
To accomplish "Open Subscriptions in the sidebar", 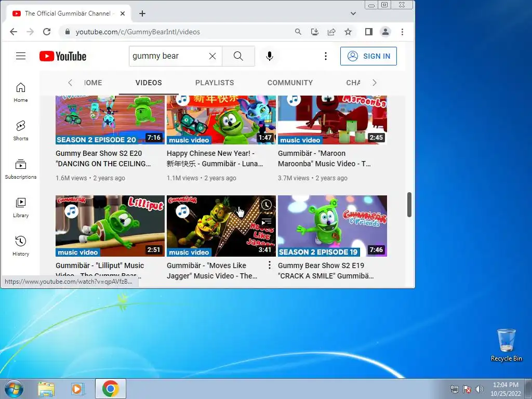I will (x=21, y=169).
